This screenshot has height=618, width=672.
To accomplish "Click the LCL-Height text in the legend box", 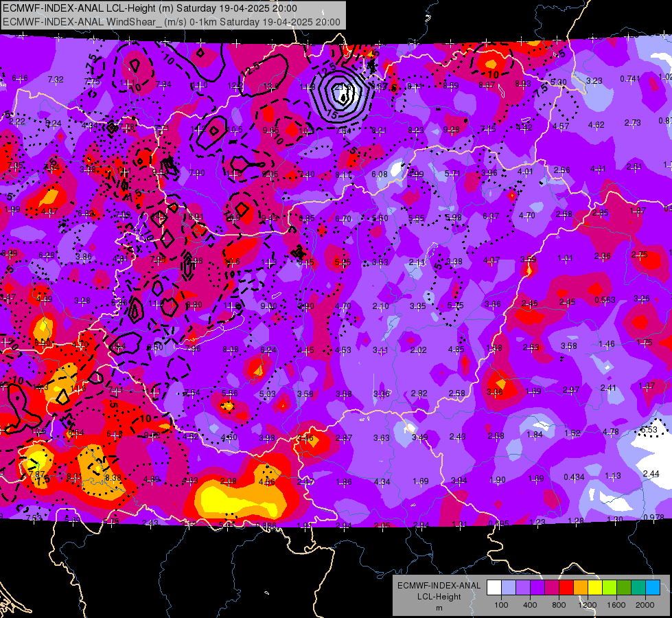I will [x=439, y=597].
